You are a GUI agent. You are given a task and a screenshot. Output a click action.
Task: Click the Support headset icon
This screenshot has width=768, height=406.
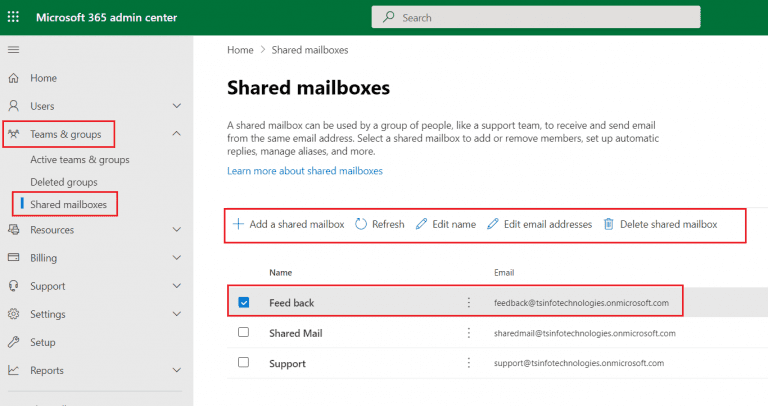click(14, 286)
